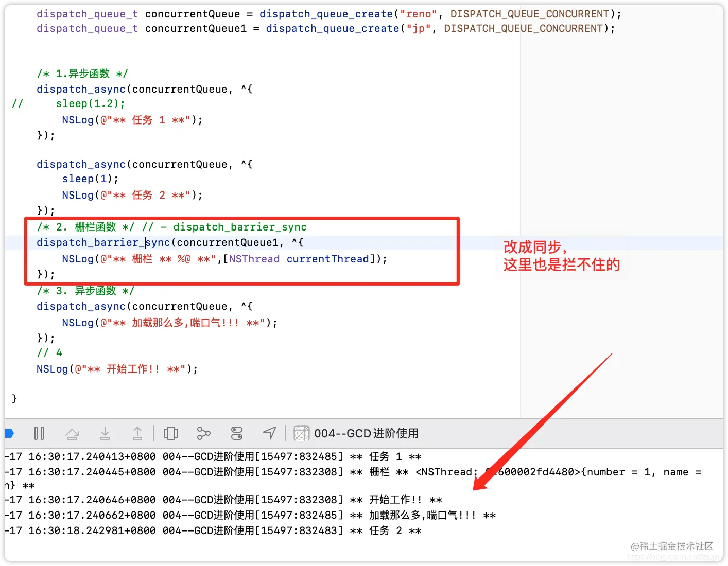
Task: Pause program execution in debug bar
Action: click(x=39, y=433)
